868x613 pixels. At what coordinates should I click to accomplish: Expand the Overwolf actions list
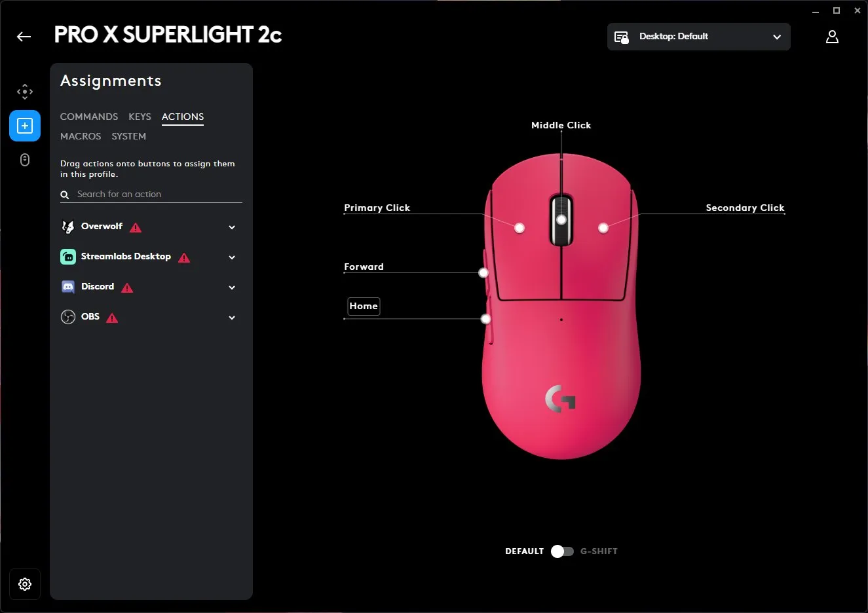point(231,227)
